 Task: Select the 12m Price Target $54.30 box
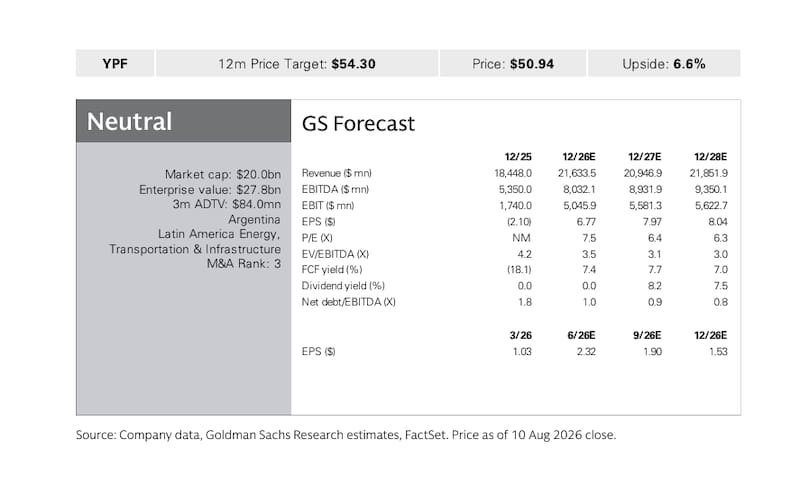point(297,63)
